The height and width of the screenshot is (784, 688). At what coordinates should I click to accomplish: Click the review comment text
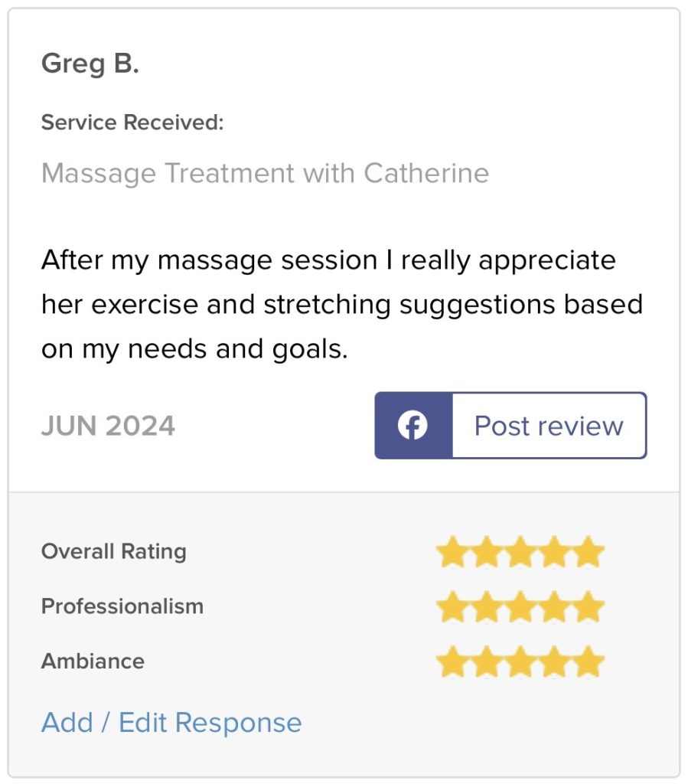tap(341, 305)
